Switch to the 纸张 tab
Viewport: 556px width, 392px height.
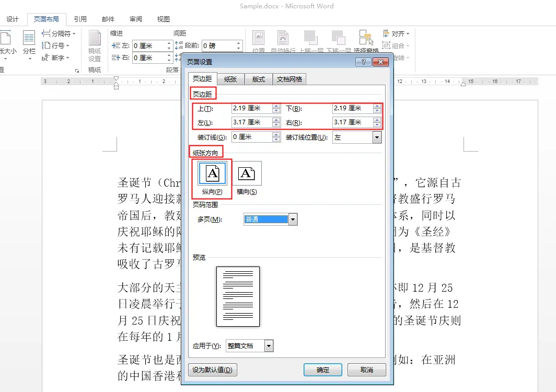[230, 79]
